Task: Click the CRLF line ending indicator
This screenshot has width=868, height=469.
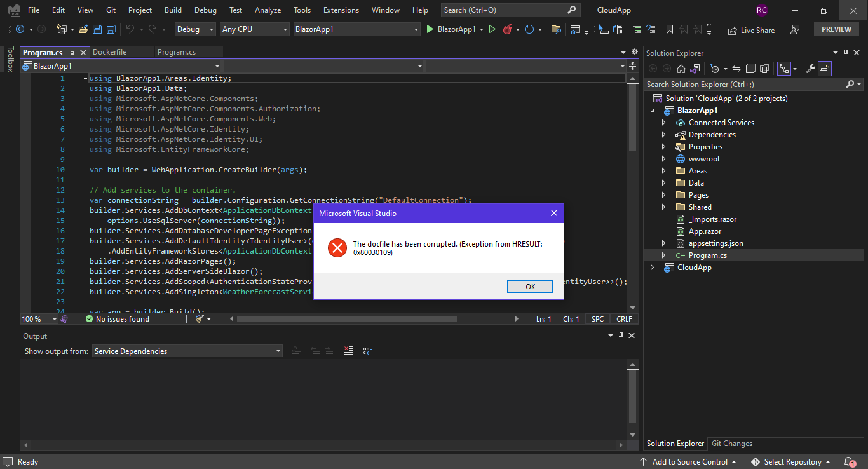Action: pos(624,319)
